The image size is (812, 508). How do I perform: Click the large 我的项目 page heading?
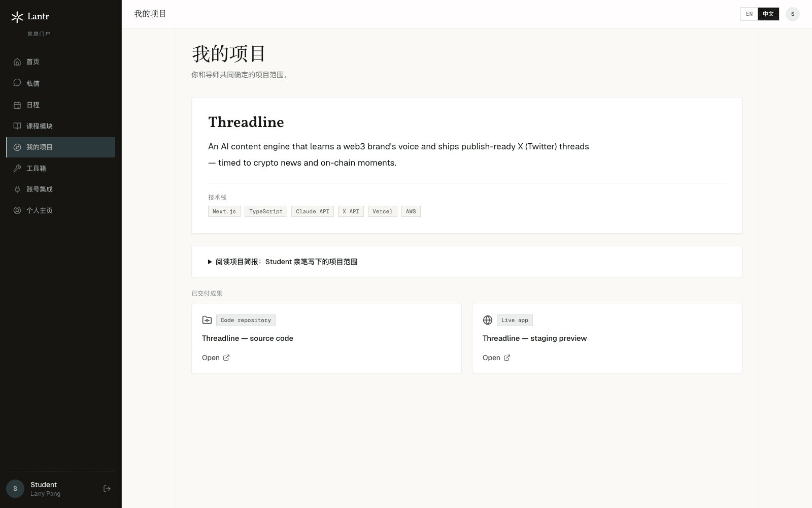pos(229,54)
